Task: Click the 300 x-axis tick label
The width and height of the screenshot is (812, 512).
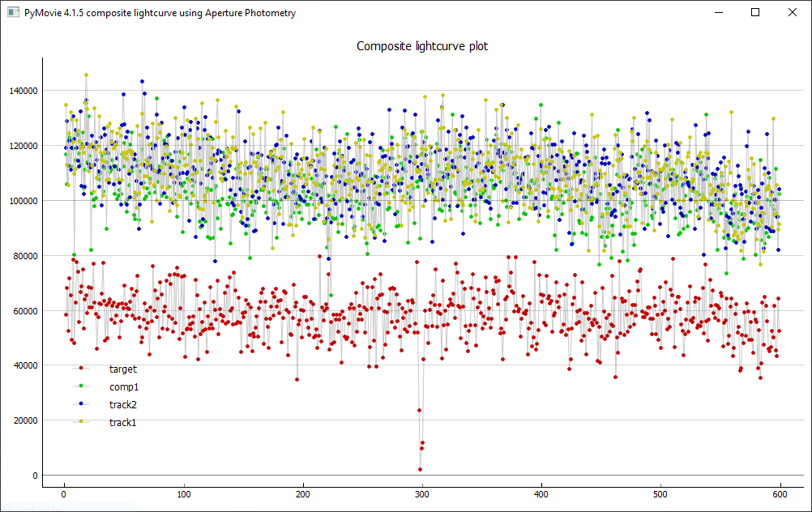Action: tap(421, 493)
